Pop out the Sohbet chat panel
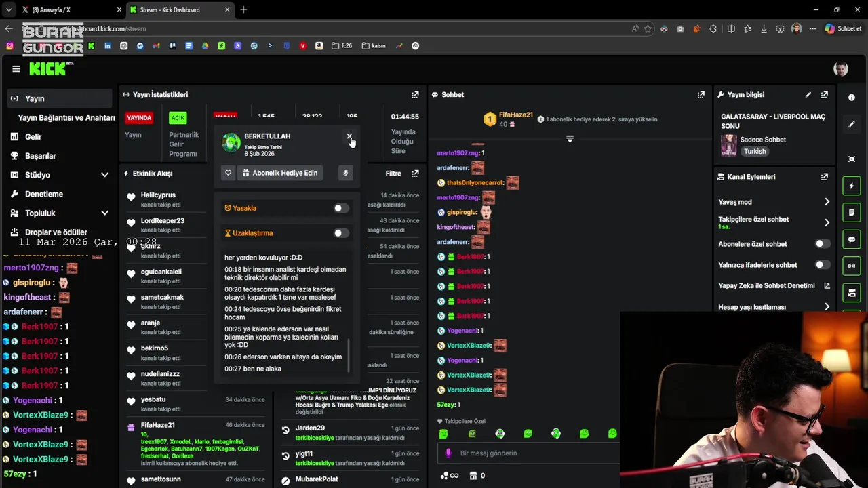The height and width of the screenshot is (488, 868). (x=701, y=95)
